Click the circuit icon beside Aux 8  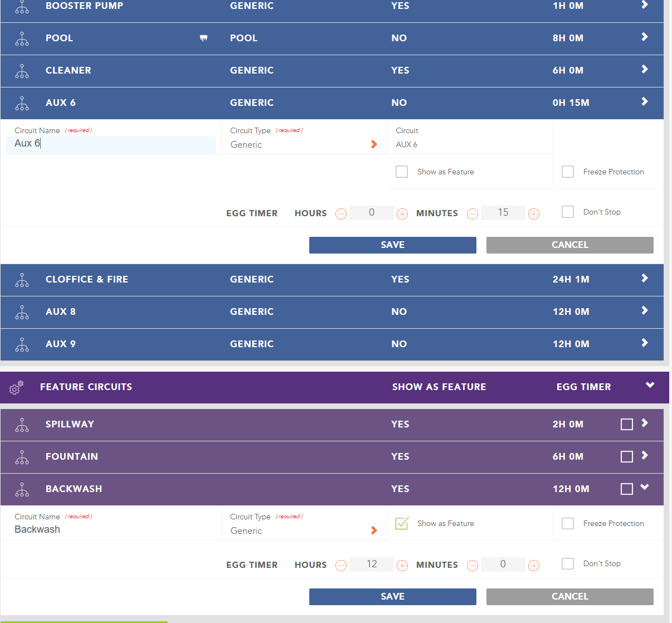coord(22,313)
